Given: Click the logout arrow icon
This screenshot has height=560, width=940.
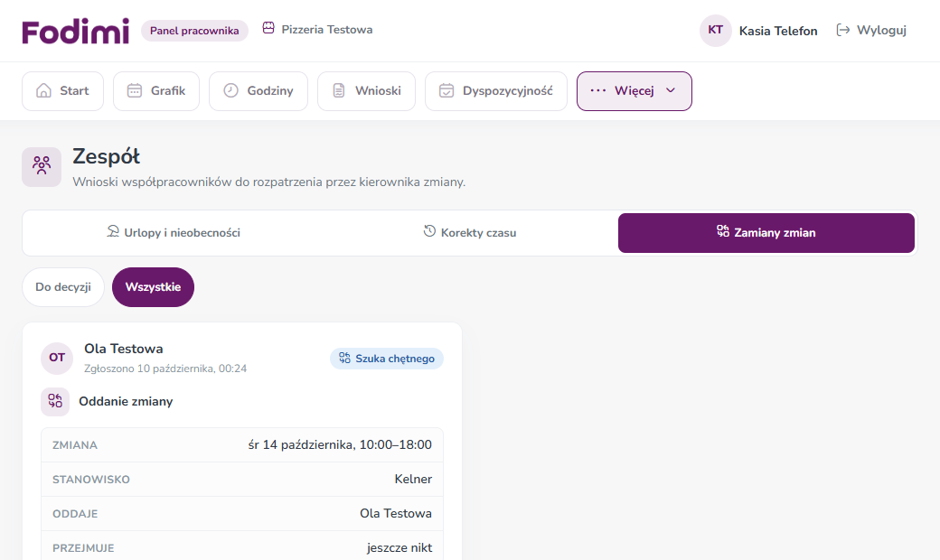Looking at the screenshot, I should [843, 30].
